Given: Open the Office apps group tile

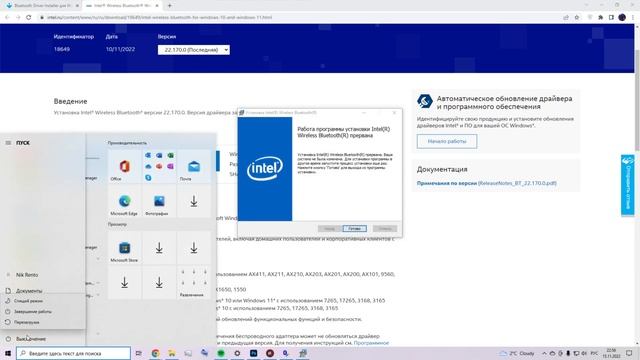Looking at the screenshot, I should [x=159, y=166].
